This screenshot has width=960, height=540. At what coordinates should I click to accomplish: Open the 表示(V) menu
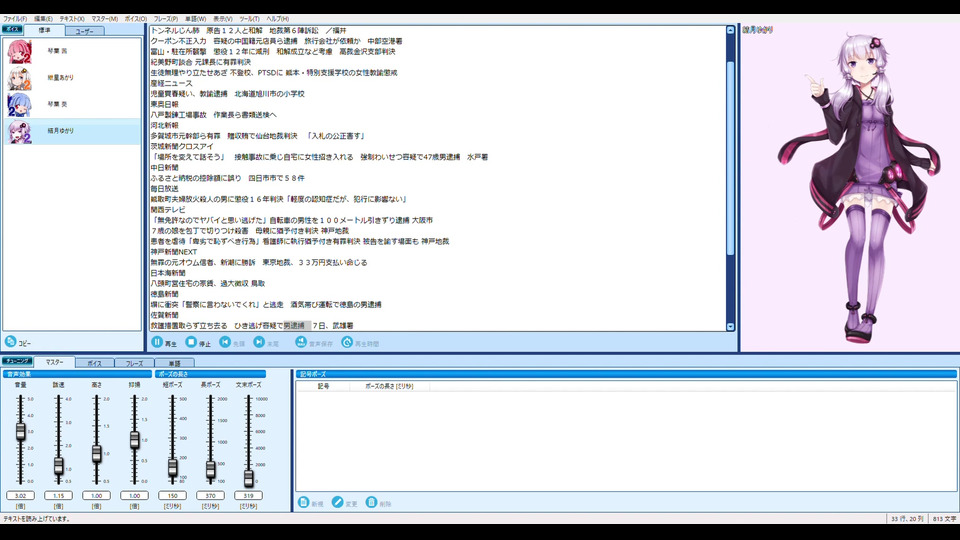coord(222,19)
